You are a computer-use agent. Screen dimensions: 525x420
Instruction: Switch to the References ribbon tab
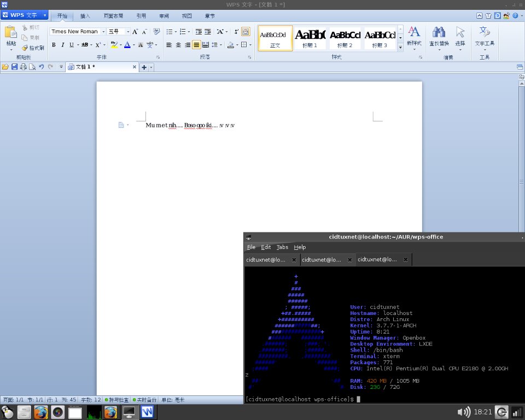141,16
